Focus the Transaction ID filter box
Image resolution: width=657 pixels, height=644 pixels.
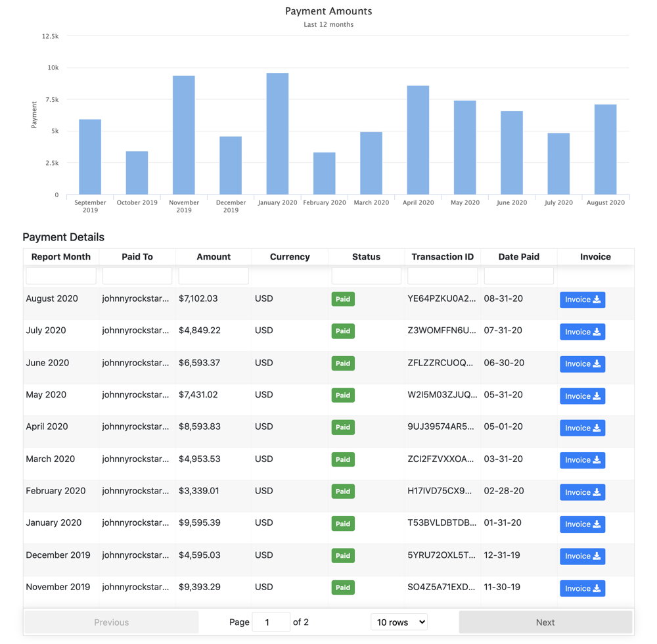tap(442, 276)
